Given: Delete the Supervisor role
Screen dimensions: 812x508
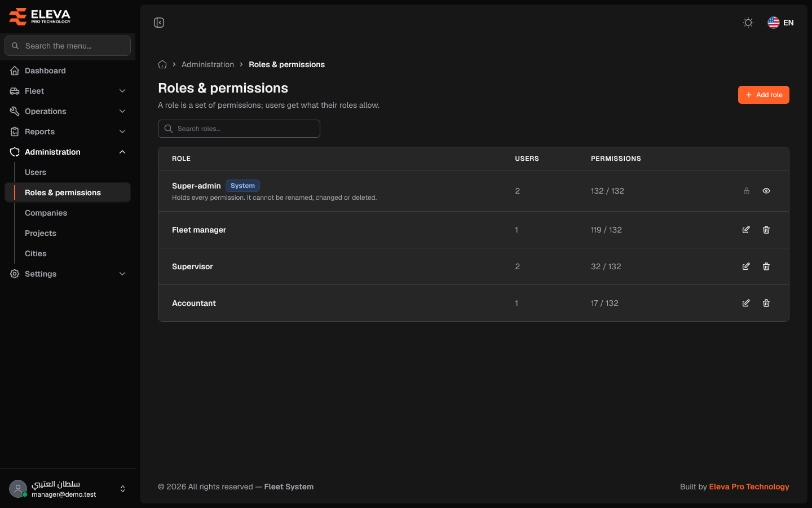Looking at the screenshot, I should coord(766,266).
